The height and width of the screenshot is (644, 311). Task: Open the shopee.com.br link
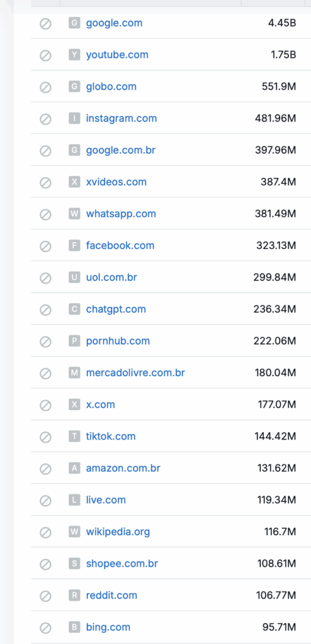point(122,563)
